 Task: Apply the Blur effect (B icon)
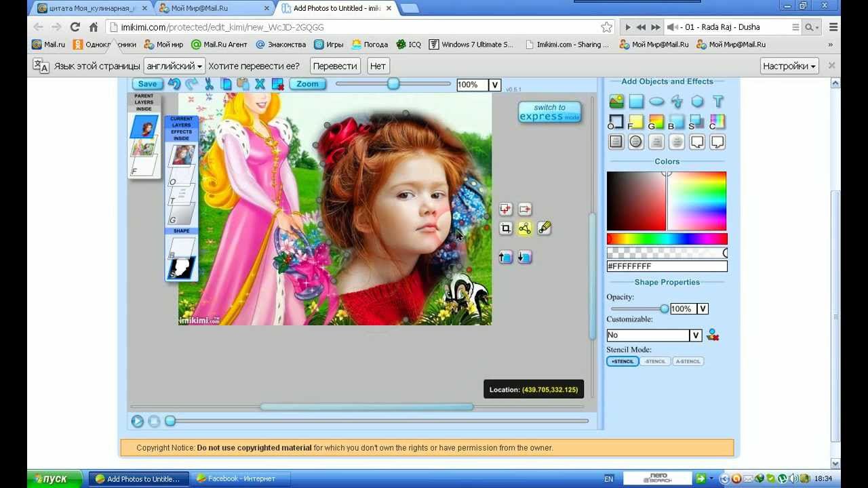pyautogui.click(x=677, y=122)
